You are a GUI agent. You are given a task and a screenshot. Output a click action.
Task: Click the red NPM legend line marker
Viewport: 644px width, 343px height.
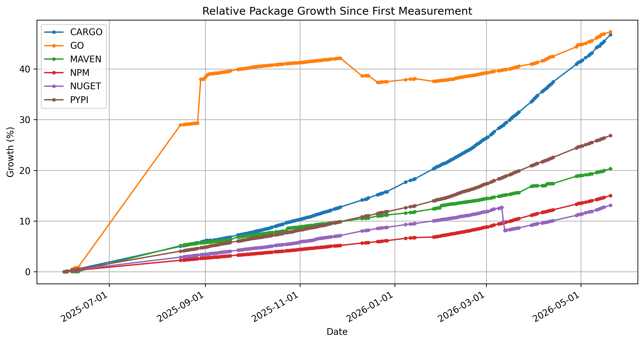pos(54,73)
